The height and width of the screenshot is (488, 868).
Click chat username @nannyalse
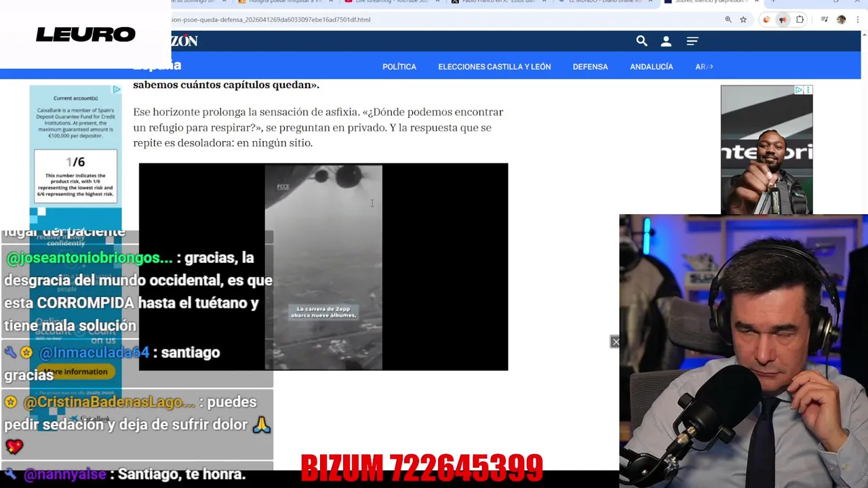65,474
